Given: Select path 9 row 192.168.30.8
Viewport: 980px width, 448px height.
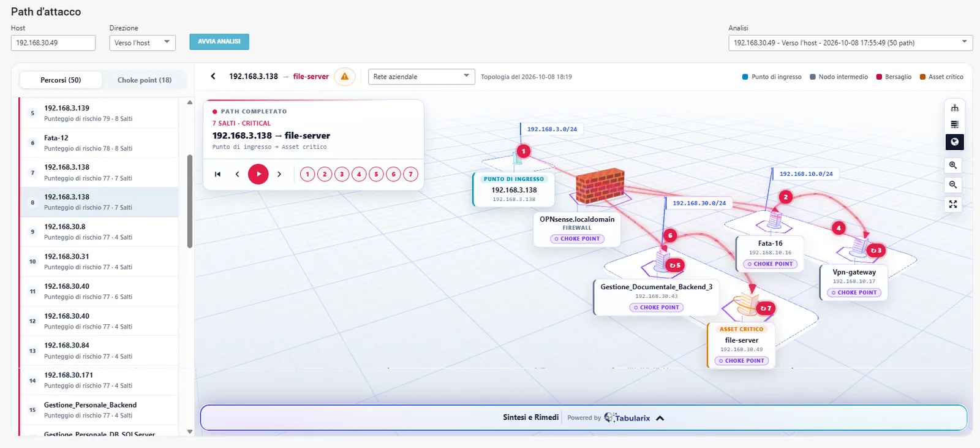Looking at the screenshot, I should click(99, 232).
